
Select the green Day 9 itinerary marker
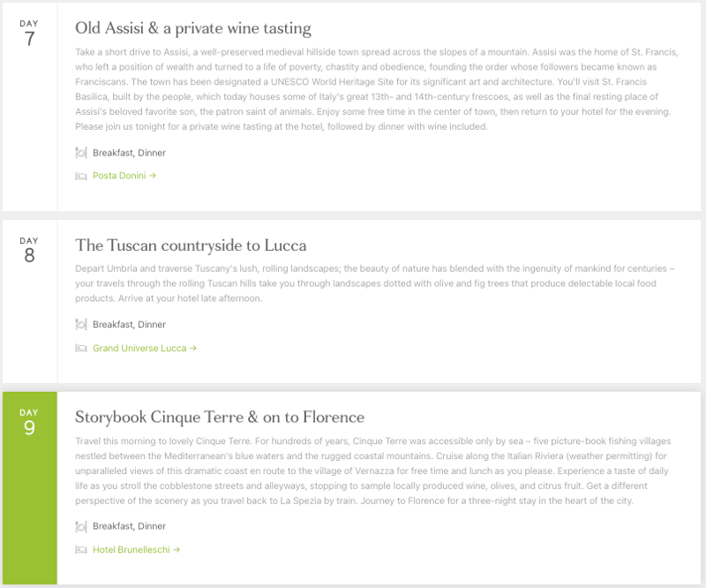tap(29, 424)
